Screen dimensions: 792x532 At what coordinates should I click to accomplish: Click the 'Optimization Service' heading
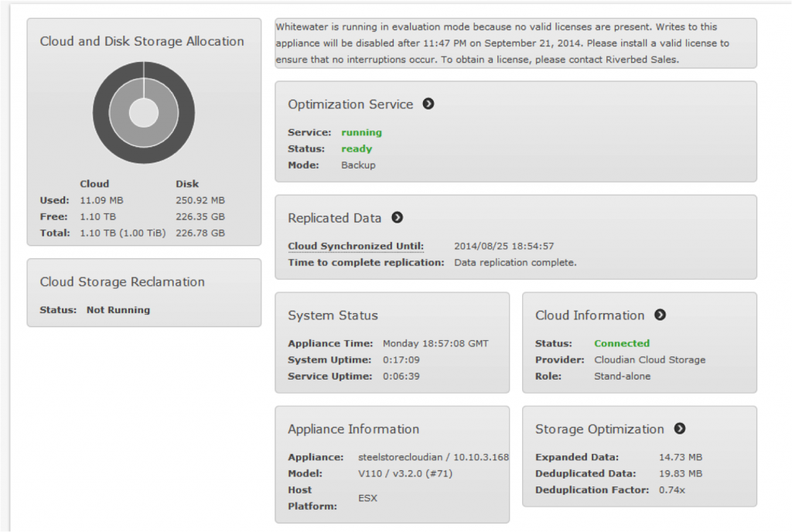click(x=350, y=104)
